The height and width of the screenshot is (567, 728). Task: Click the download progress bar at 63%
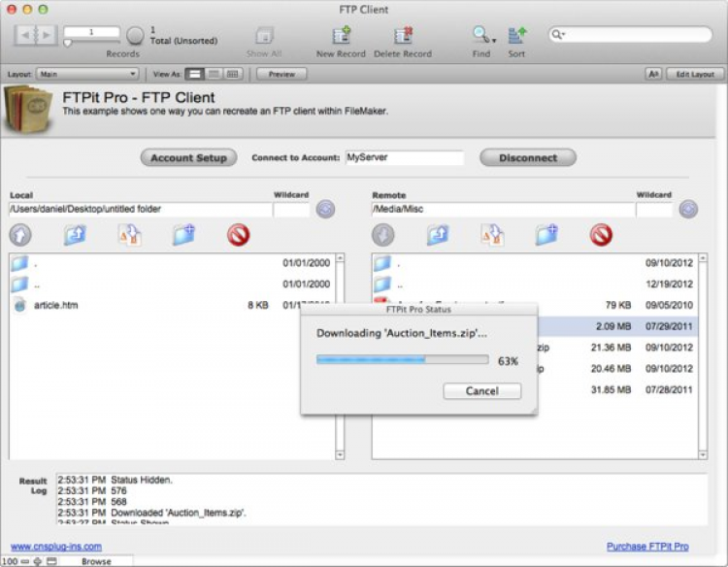coord(403,359)
